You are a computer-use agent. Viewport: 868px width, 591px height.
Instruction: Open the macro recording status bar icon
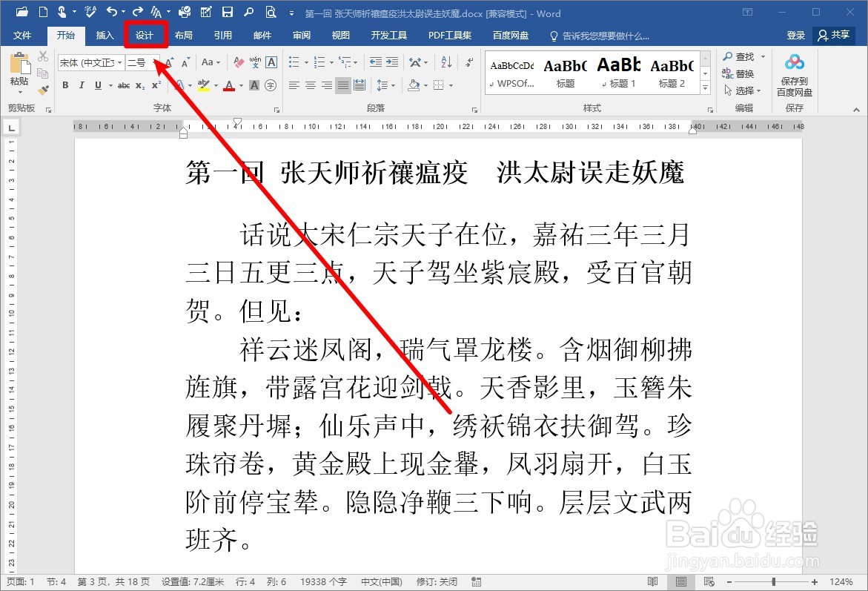476,581
